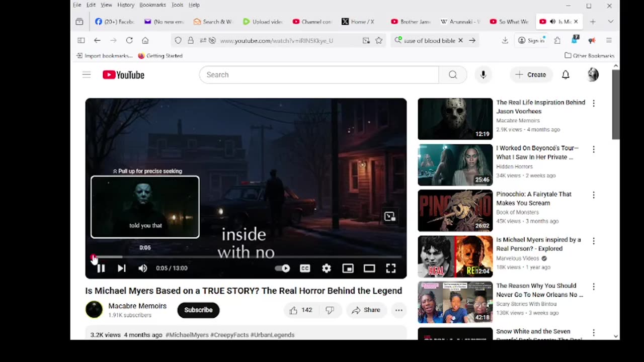Viewport: 644px width, 362px height.
Task: Clear the browser search field
Action: (x=460, y=41)
